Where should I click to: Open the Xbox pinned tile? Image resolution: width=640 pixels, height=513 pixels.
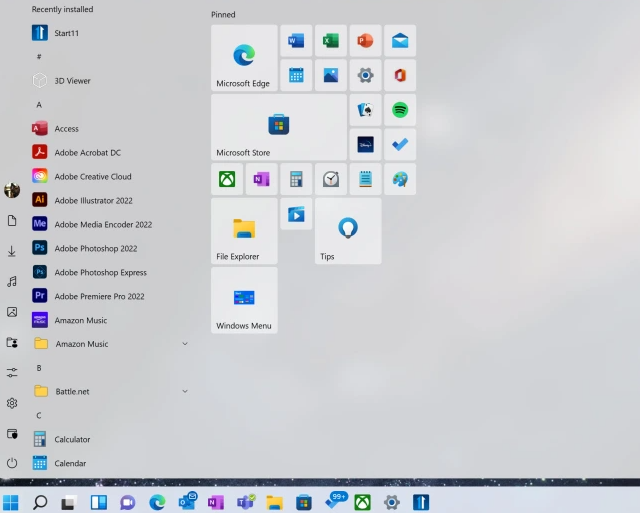pyautogui.click(x=227, y=179)
